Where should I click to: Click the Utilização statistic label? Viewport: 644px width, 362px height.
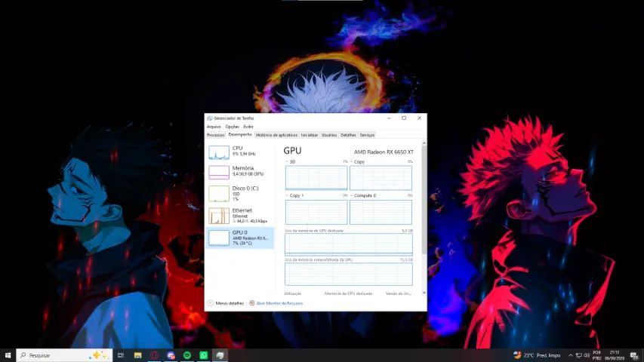(x=293, y=293)
